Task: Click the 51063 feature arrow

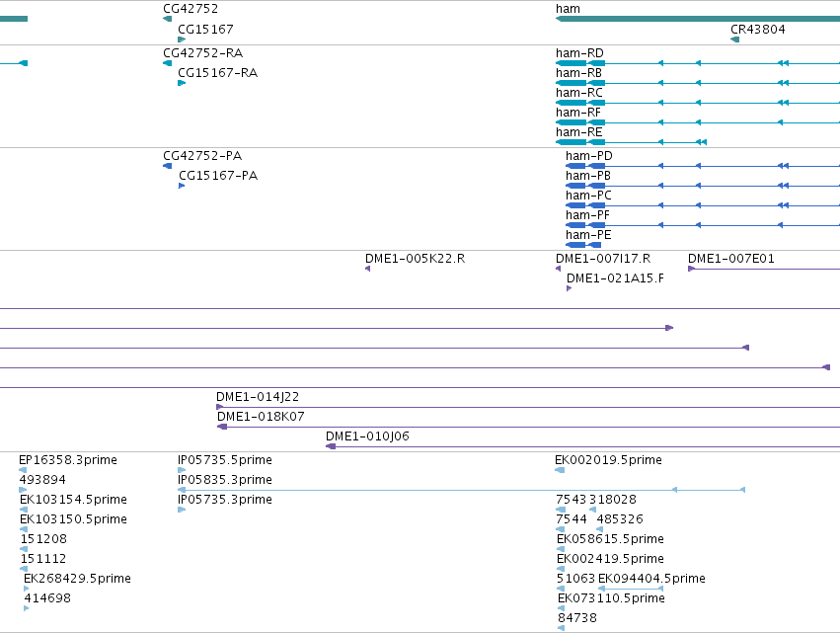Action: (x=561, y=589)
